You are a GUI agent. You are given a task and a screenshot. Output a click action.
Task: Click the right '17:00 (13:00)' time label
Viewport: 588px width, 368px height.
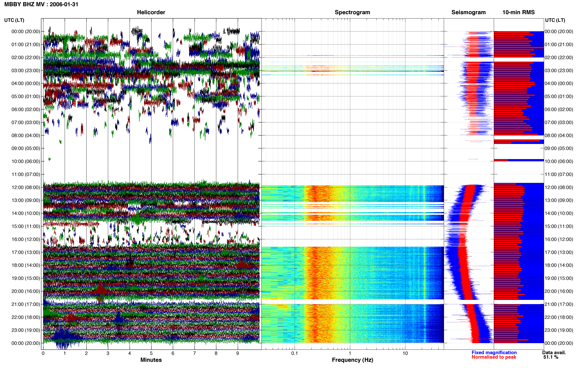point(559,252)
